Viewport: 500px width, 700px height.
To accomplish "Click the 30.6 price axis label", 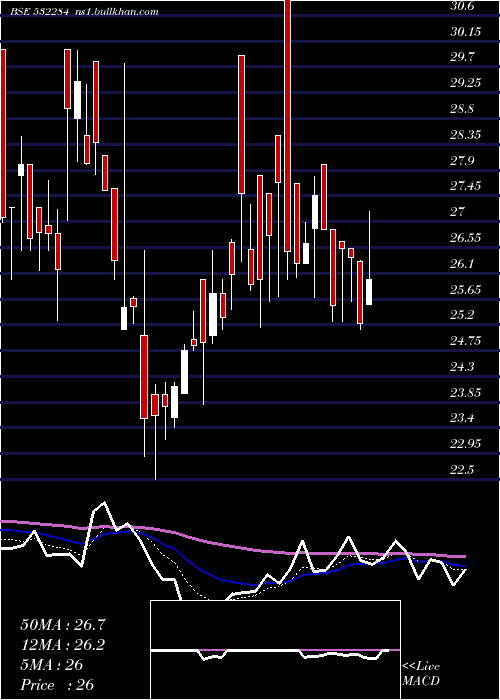I will [x=462, y=6].
